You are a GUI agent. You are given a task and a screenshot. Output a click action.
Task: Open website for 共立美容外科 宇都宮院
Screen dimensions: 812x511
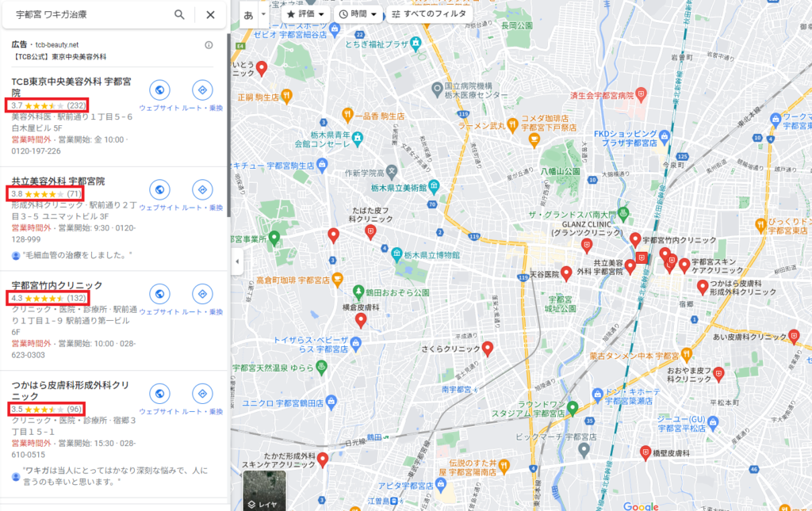click(x=159, y=190)
